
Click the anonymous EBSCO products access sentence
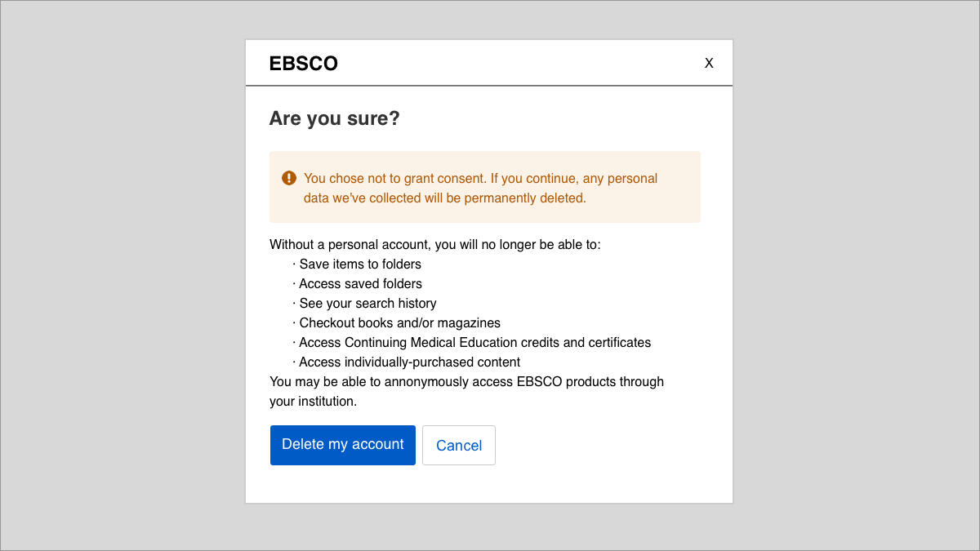tap(466, 381)
